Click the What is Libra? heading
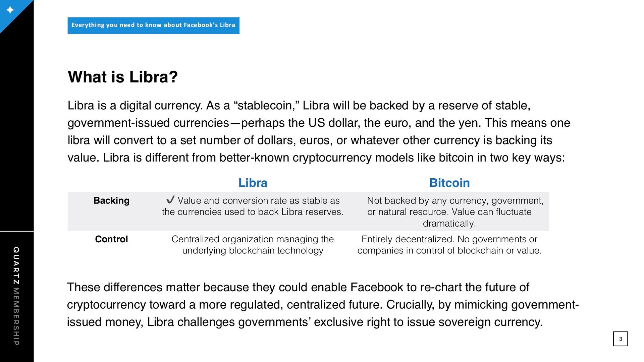The width and height of the screenshot is (644, 362). [x=123, y=77]
